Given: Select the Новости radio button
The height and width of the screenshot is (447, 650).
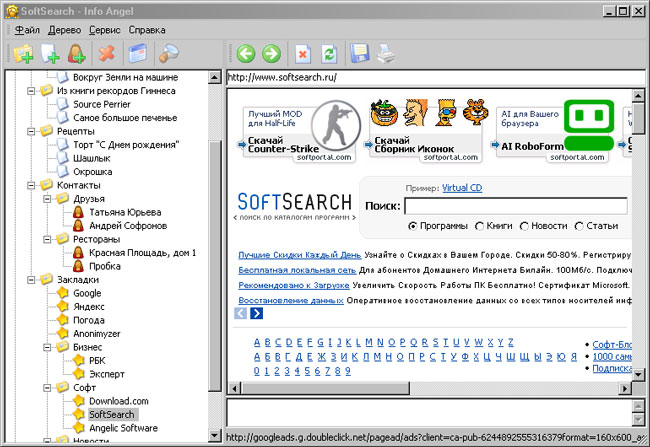Looking at the screenshot, I should (524, 226).
